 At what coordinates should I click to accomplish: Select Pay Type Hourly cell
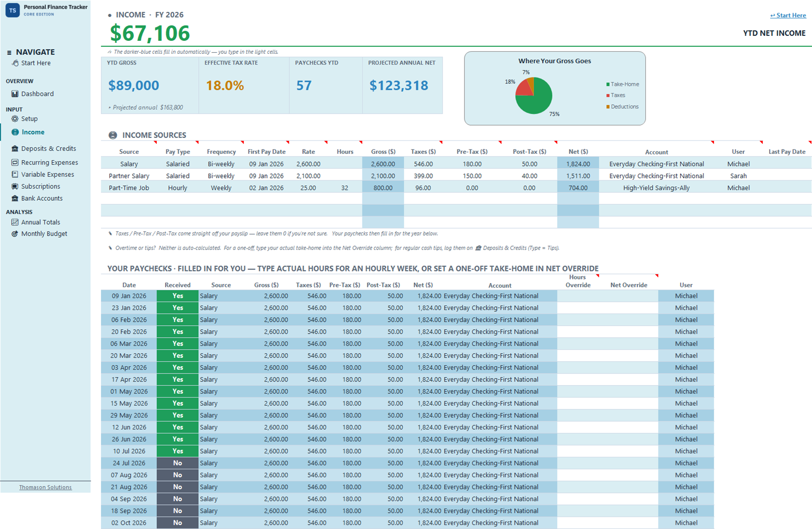click(x=178, y=188)
